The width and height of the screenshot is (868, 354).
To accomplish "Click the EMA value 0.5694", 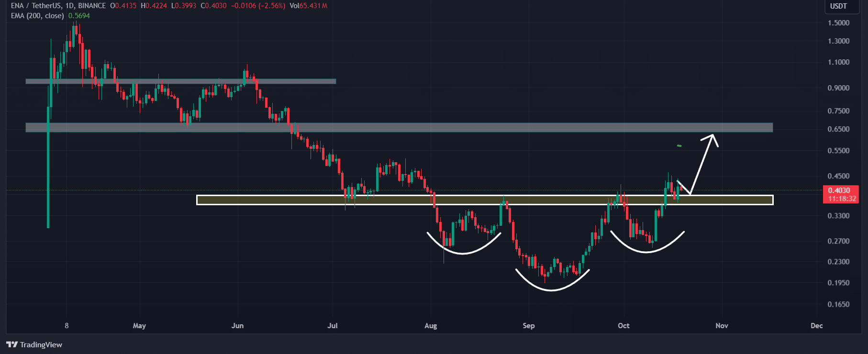I will (x=79, y=16).
